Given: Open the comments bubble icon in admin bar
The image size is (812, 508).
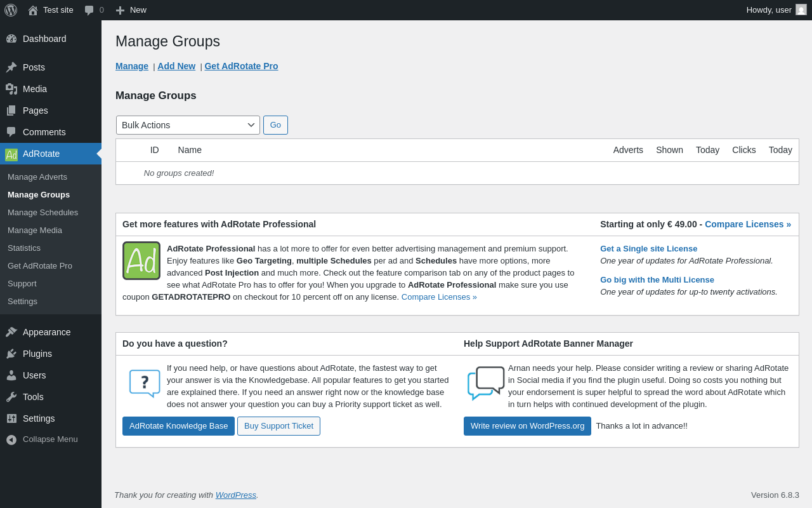Looking at the screenshot, I should pos(89,10).
